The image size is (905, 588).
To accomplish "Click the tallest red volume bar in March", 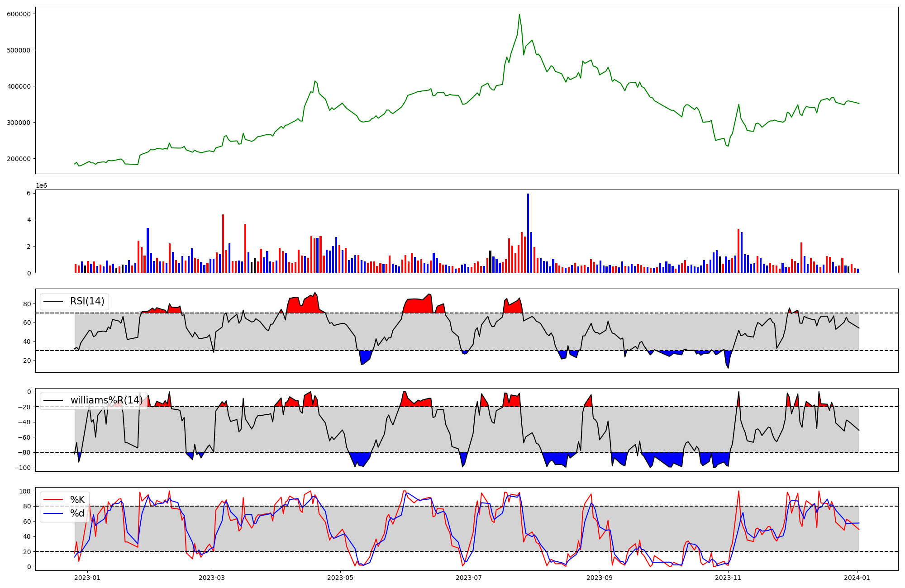I will pos(223,244).
